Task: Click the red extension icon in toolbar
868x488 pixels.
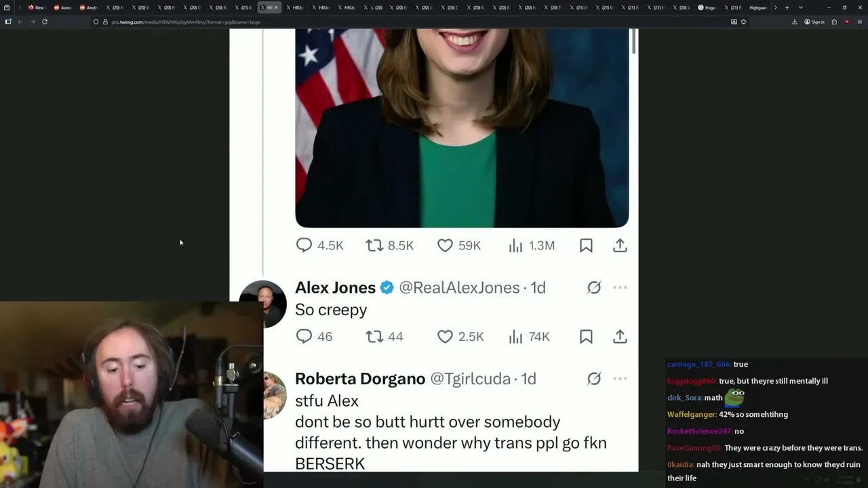Action: click(x=847, y=22)
